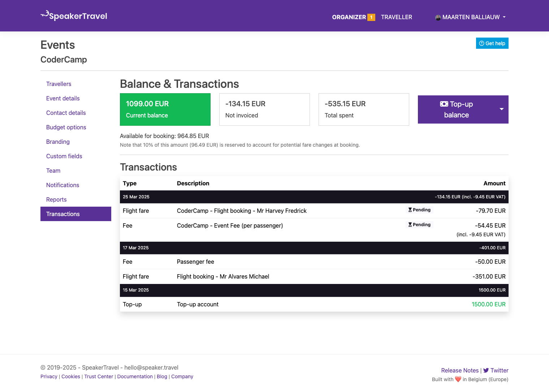The image size is (549, 392).
Task: Open the Trust Center footer link
Action: tap(99, 376)
